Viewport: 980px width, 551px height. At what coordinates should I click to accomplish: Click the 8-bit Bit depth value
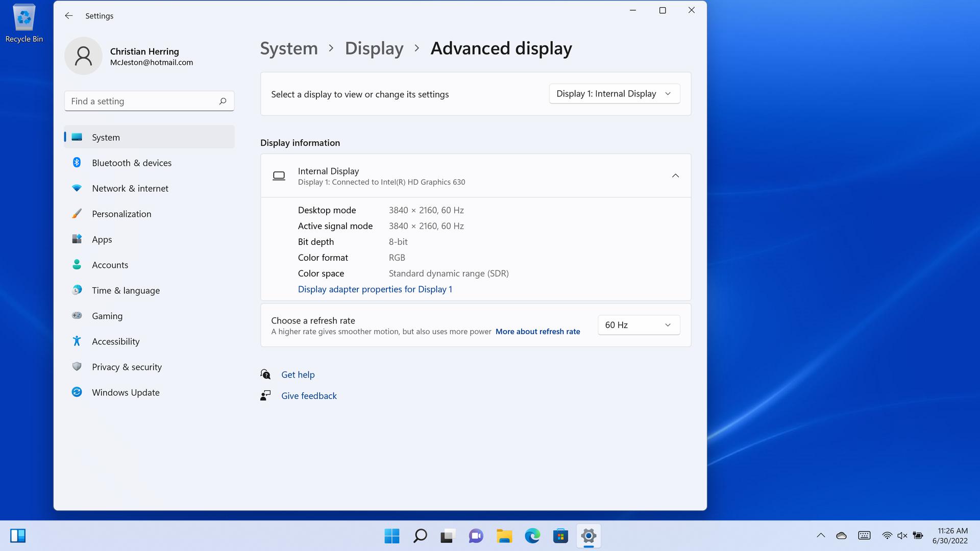point(398,242)
